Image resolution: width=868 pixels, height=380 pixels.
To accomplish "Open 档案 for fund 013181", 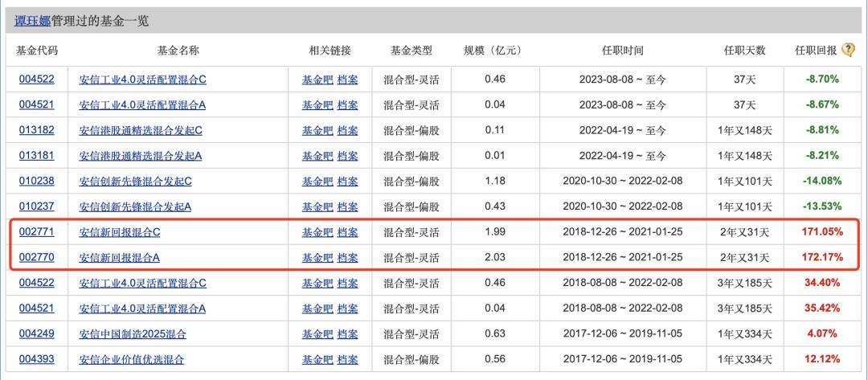I will [348, 155].
